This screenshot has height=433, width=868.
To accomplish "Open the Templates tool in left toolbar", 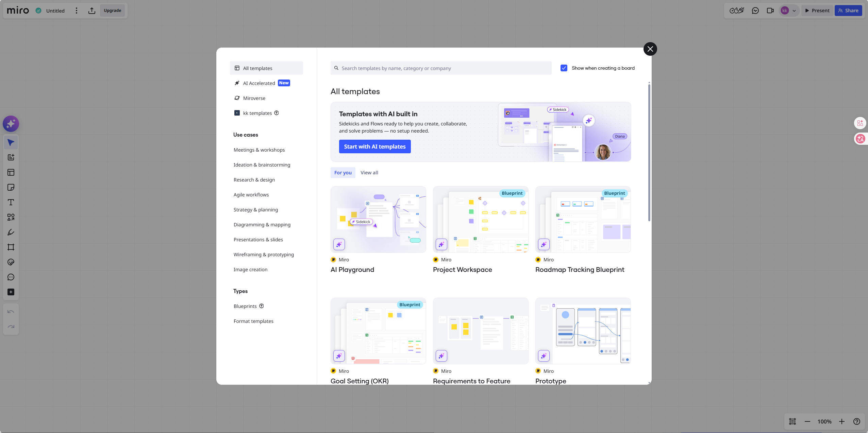I will click(11, 172).
